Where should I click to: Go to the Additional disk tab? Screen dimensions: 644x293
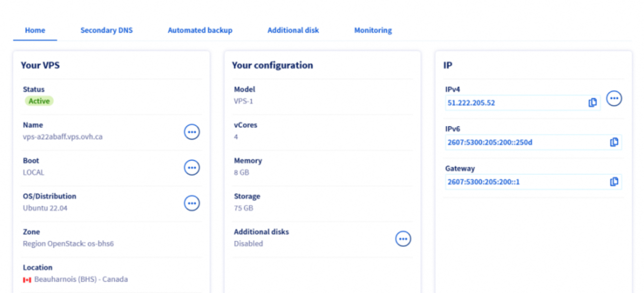coord(293,30)
